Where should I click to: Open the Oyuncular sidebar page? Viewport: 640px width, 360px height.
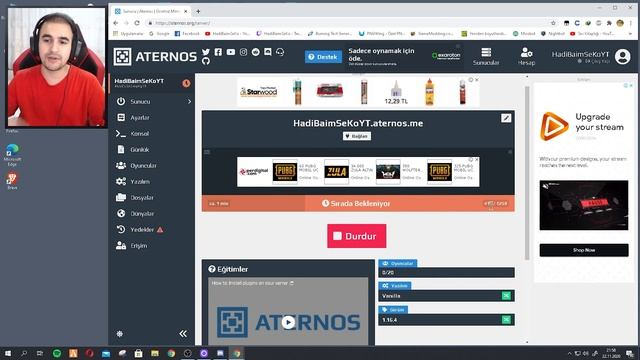pos(143,166)
